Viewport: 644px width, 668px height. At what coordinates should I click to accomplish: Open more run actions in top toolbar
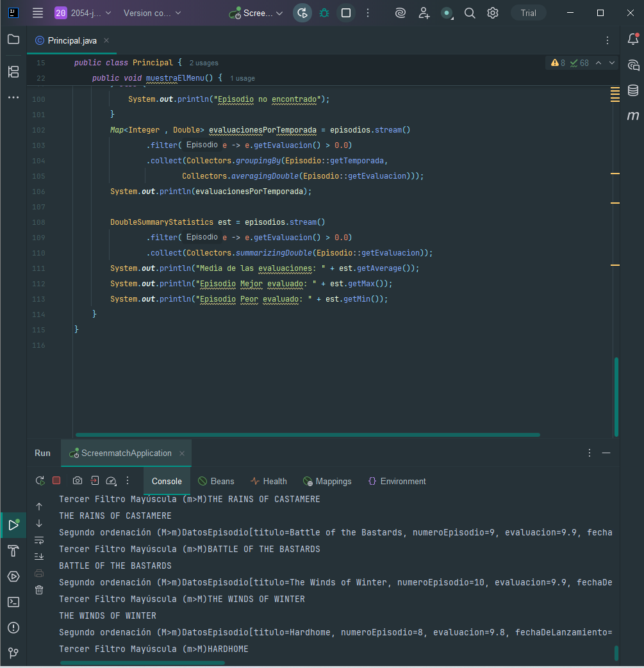pos(368,13)
